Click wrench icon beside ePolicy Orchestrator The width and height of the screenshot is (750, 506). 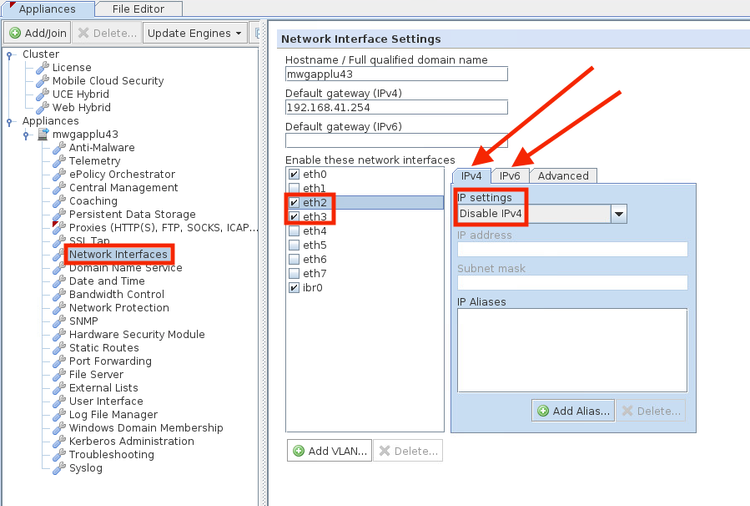tap(59, 174)
